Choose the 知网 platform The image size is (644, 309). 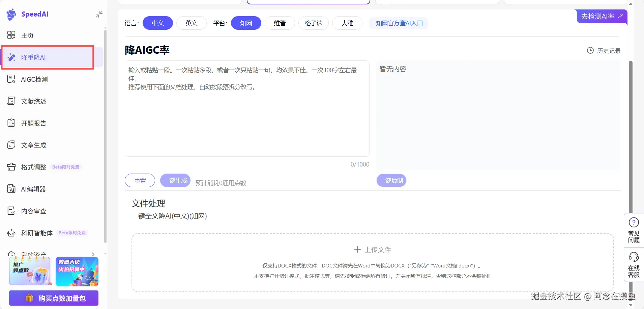[x=246, y=23]
